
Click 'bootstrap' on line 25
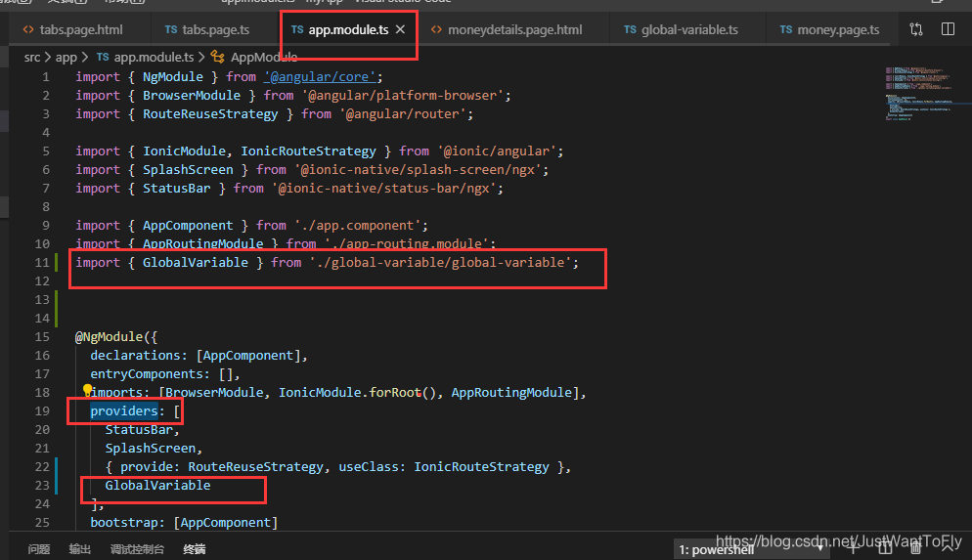point(124,523)
